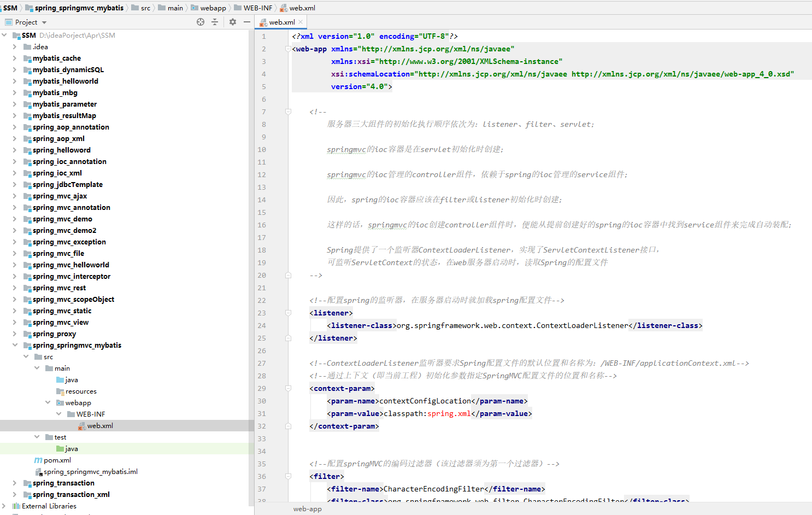Click the collapse all icon in Project panel
Image resolution: width=812 pixels, height=515 pixels.
[215, 22]
